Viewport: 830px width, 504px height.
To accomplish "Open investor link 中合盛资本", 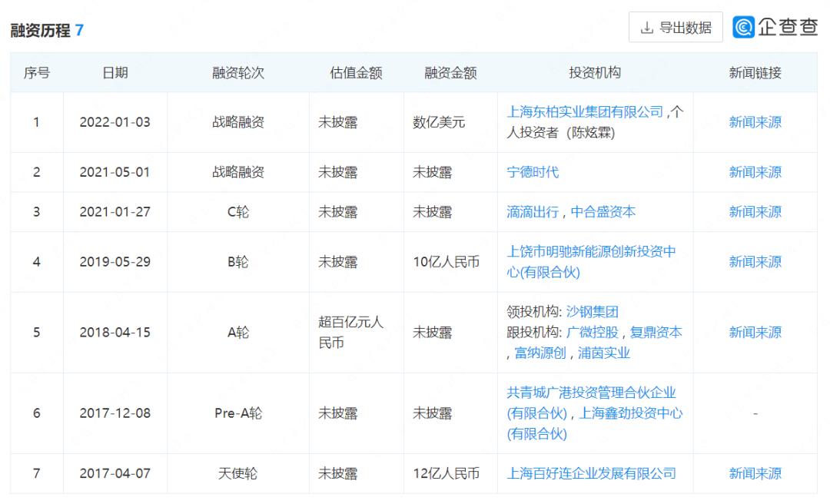I will pos(603,212).
